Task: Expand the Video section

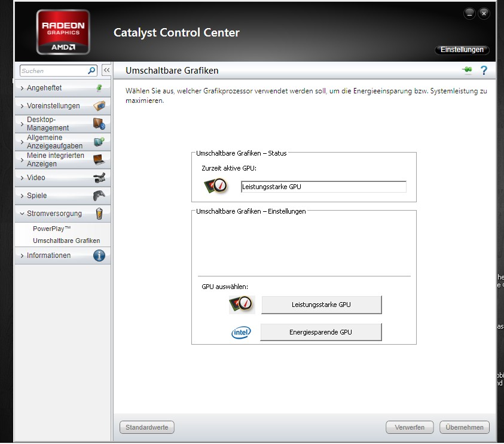Action: [63, 178]
